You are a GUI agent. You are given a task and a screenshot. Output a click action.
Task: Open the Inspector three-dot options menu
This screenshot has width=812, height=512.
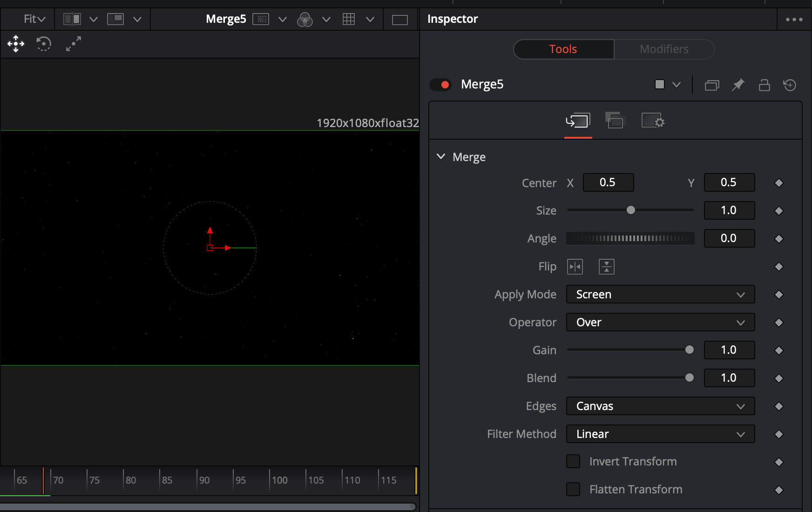(x=794, y=20)
